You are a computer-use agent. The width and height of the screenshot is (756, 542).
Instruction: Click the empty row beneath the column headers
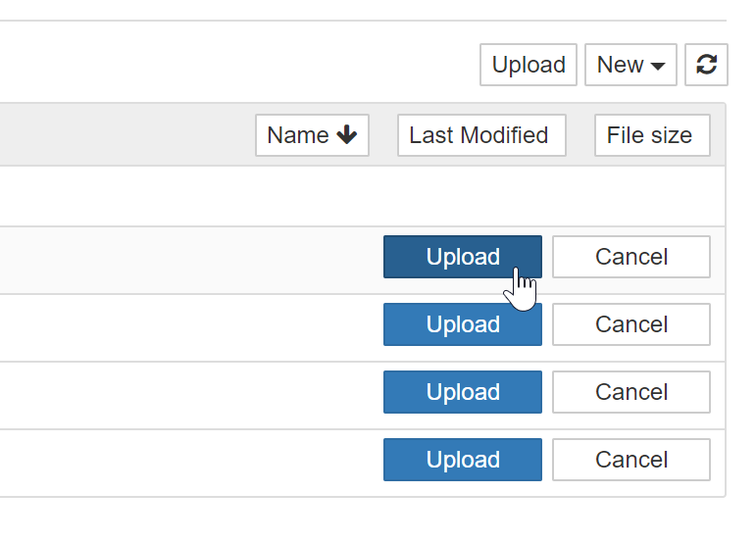294,196
